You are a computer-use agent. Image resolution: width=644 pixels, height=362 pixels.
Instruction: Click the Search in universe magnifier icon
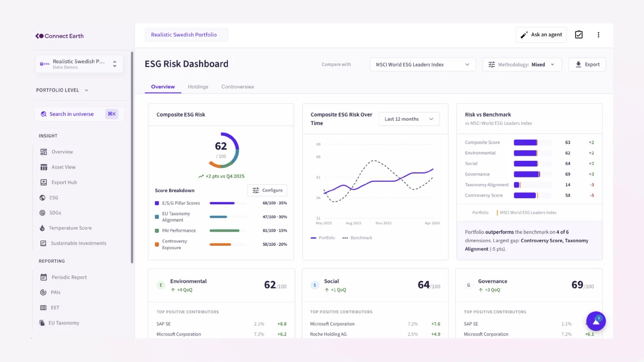click(x=44, y=114)
